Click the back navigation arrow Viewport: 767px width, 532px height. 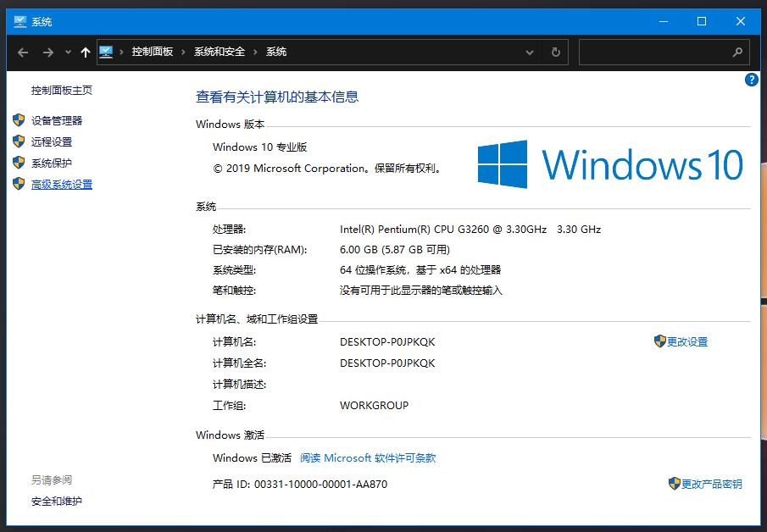click(x=23, y=53)
